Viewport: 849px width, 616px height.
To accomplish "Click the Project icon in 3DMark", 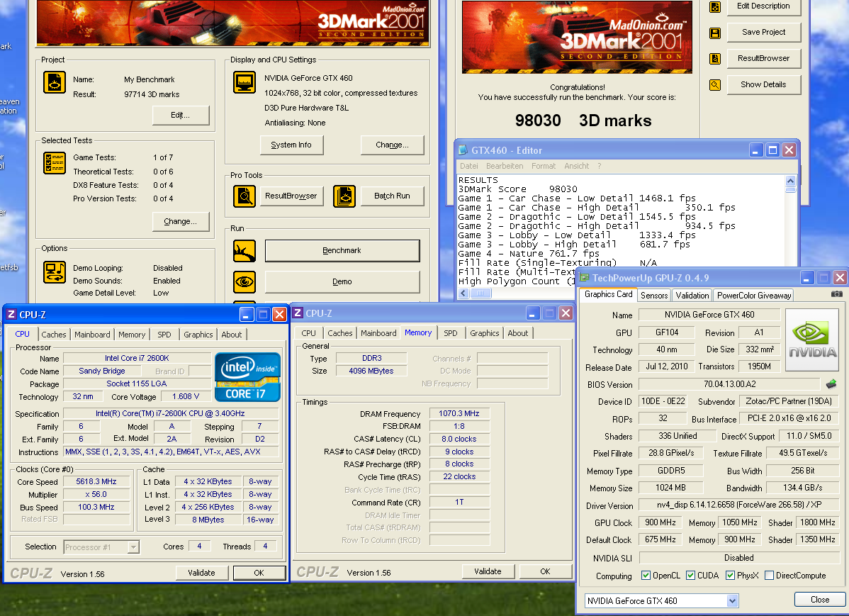I will tap(54, 82).
